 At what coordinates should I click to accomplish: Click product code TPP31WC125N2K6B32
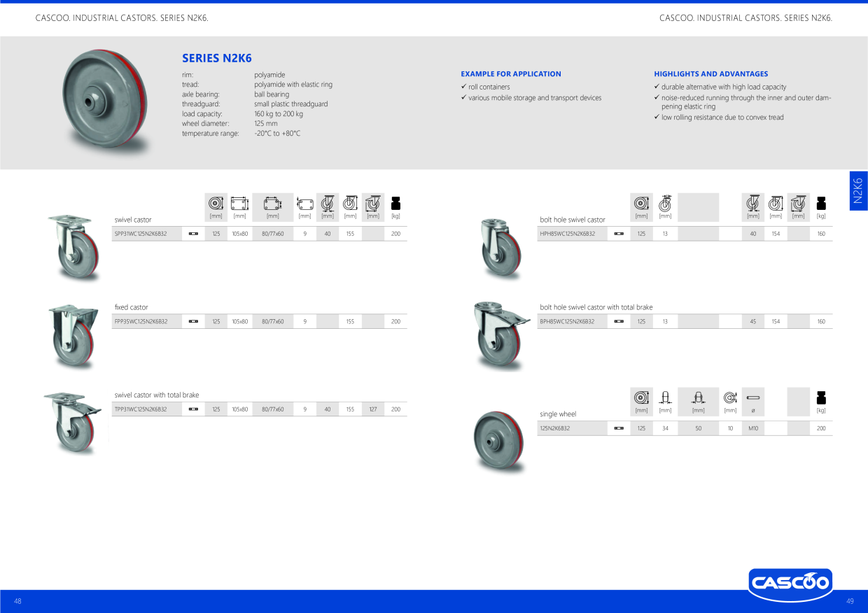tap(141, 409)
